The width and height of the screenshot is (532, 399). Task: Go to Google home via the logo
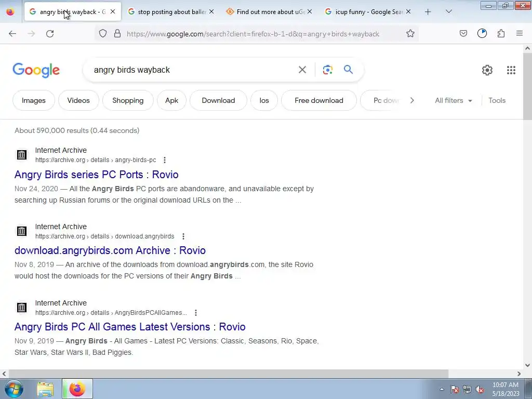[x=36, y=70]
